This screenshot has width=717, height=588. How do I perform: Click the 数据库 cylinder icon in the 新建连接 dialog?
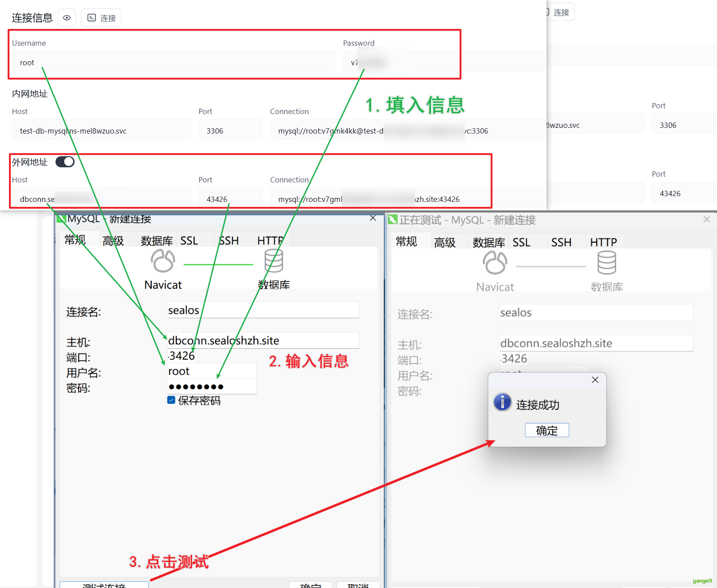273,260
